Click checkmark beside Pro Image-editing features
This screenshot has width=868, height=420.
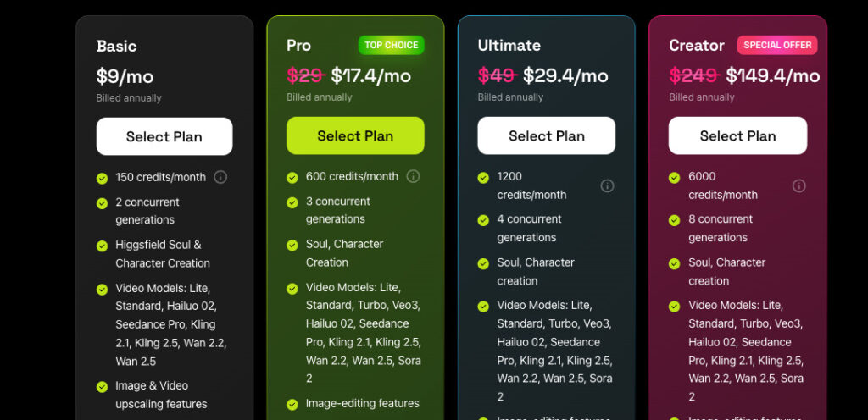coord(292,404)
